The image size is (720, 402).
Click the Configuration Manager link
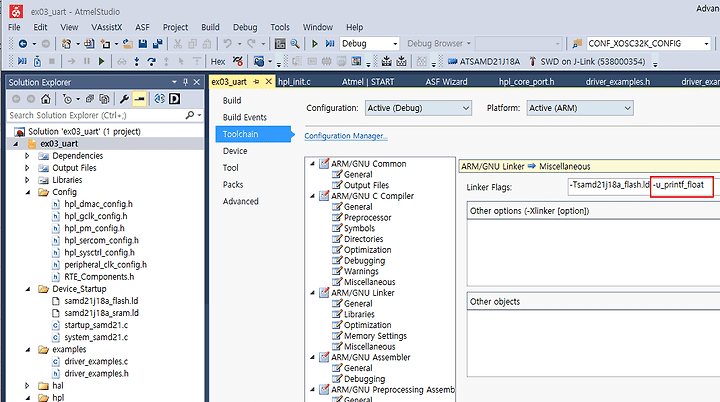pos(346,136)
